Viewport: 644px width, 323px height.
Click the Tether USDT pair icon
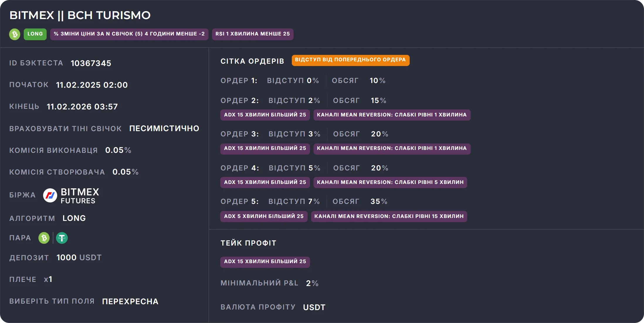click(62, 238)
